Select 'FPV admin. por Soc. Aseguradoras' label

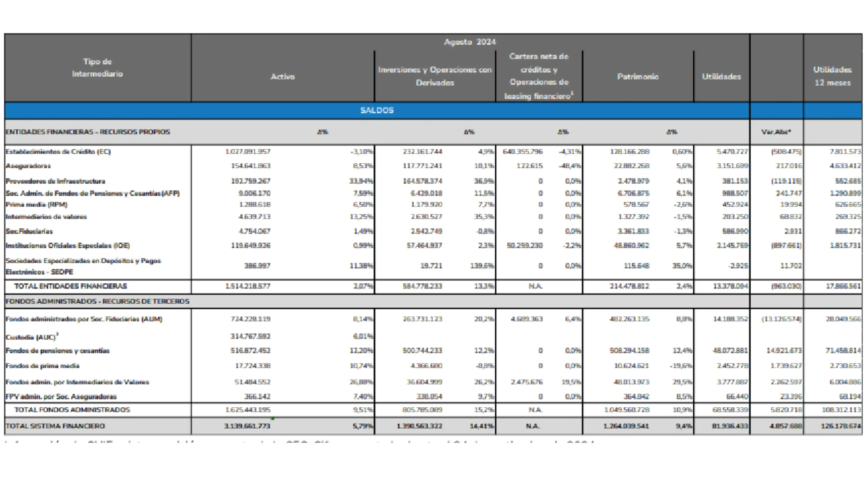(x=61, y=396)
